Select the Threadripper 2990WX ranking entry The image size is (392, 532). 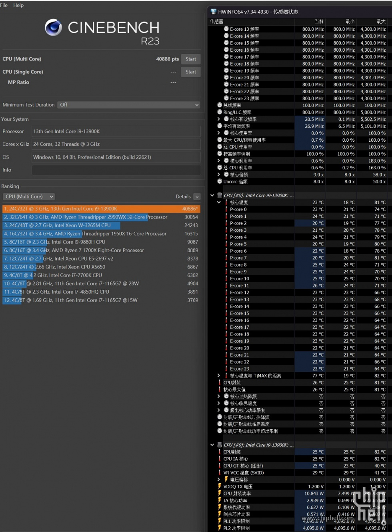pos(101,217)
